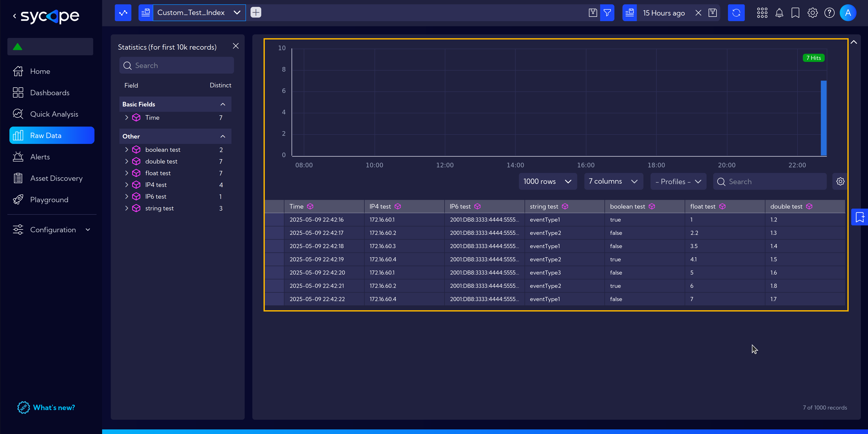
Task: Focus the Statistics search field
Action: click(x=176, y=65)
